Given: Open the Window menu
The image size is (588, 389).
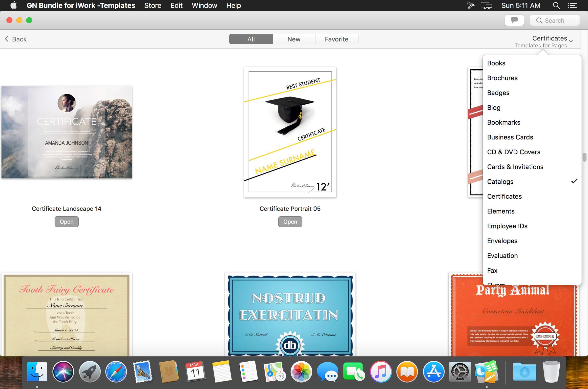Looking at the screenshot, I should pyautogui.click(x=204, y=5).
